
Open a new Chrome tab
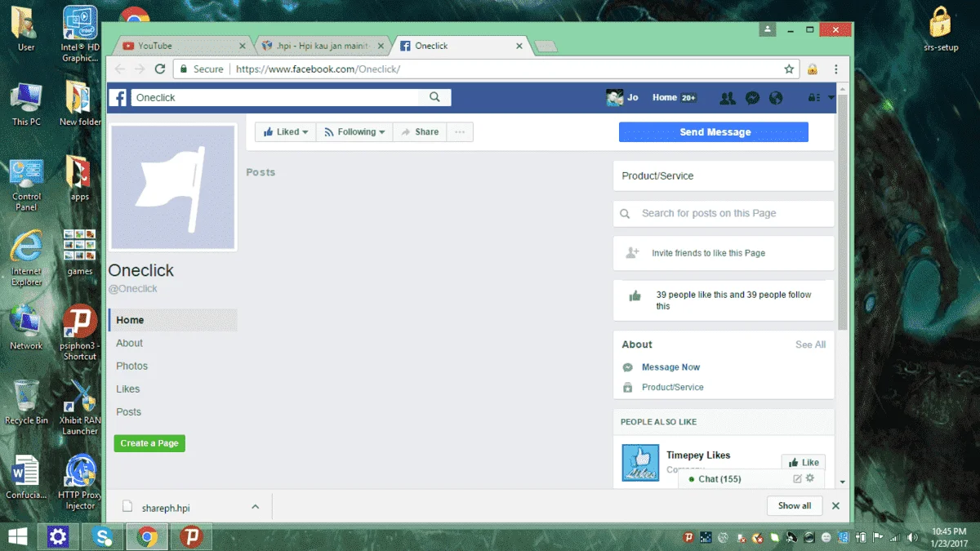coord(546,47)
